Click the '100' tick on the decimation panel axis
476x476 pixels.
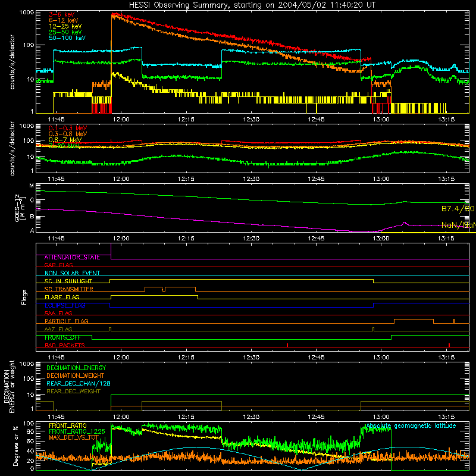coord(29,378)
